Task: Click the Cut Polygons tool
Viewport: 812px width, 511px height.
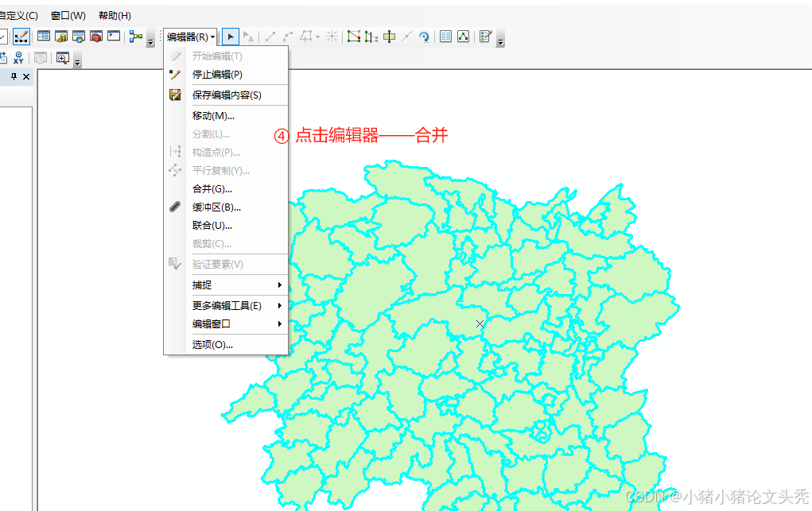Action: [x=390, y=37]
